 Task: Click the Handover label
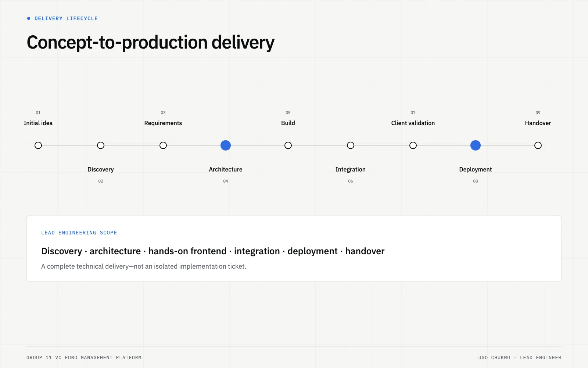538,123
